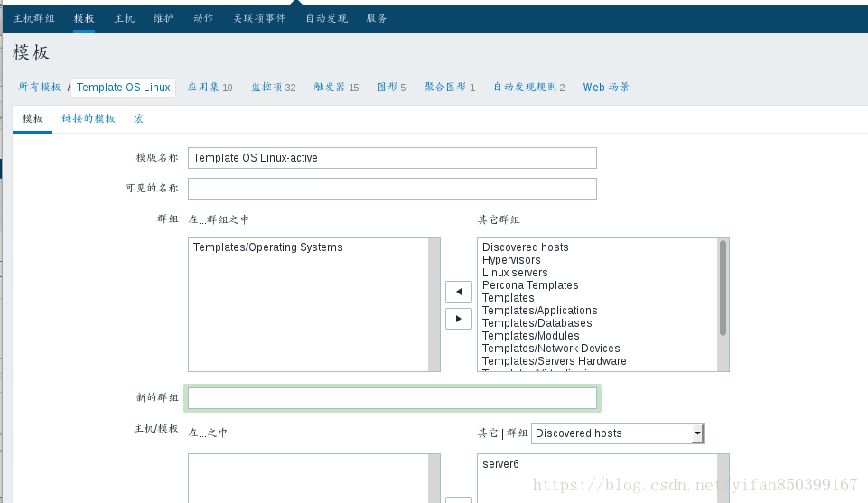Screen dimensions: 868x503
Task: Select Templates/Applications in other groups list
Action: point(540,311)
